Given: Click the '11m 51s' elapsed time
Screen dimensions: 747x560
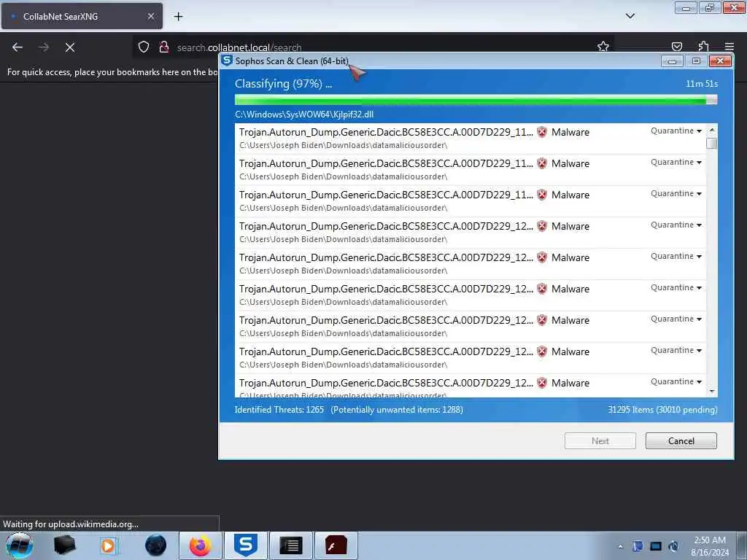Looking at the screenshot, I should coord(701,84).
